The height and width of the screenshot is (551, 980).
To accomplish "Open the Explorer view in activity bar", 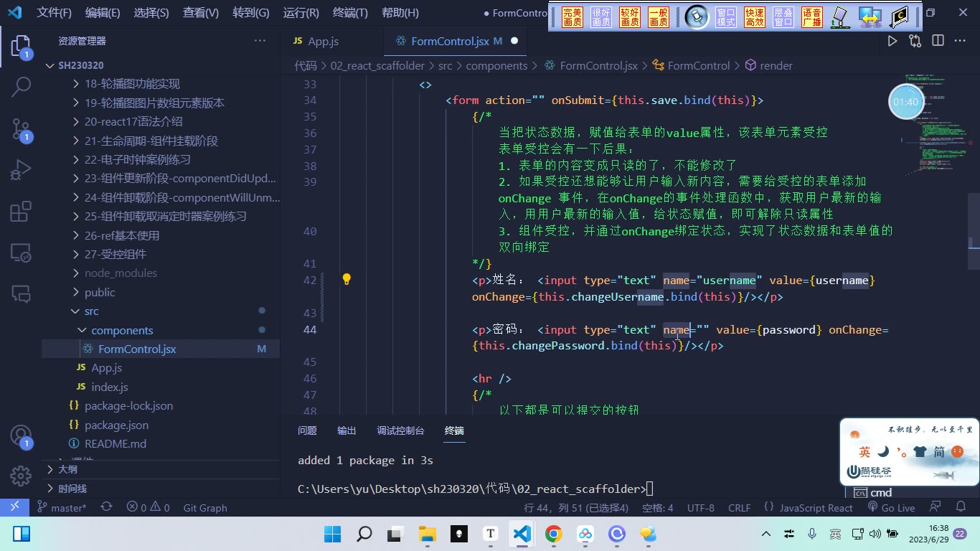I will tap(21, 47).
